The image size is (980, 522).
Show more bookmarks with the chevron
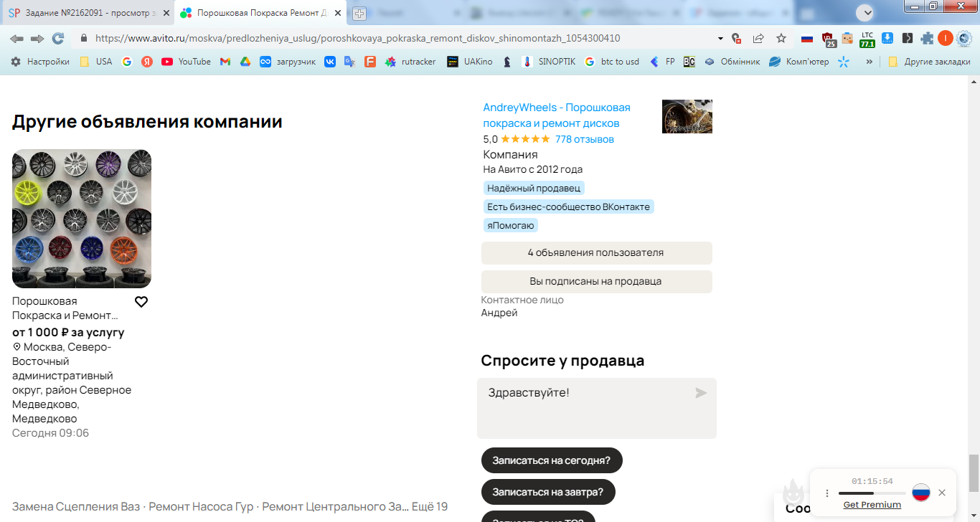[870, 62]
